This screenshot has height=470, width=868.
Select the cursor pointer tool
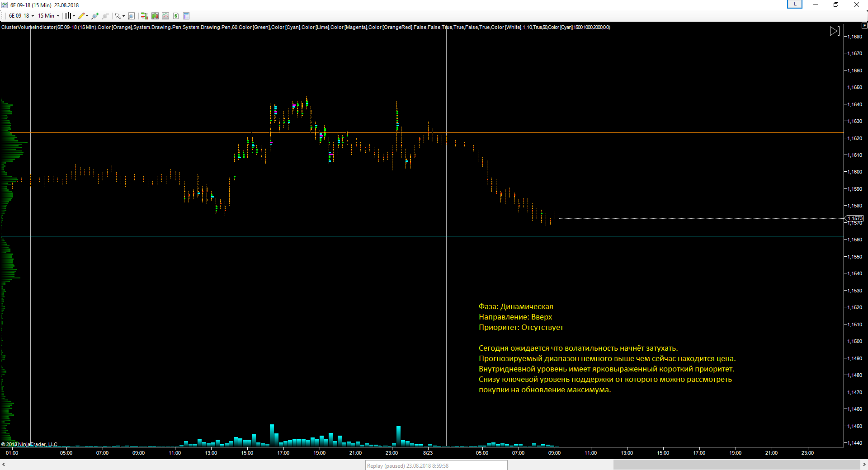(118, 16)
